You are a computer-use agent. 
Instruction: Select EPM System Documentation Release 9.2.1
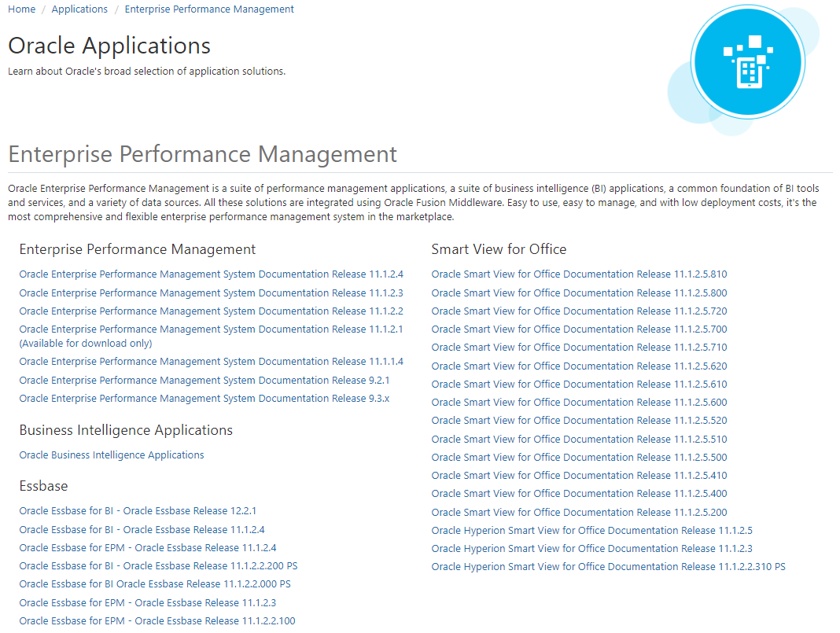click(x=203, y=380)
